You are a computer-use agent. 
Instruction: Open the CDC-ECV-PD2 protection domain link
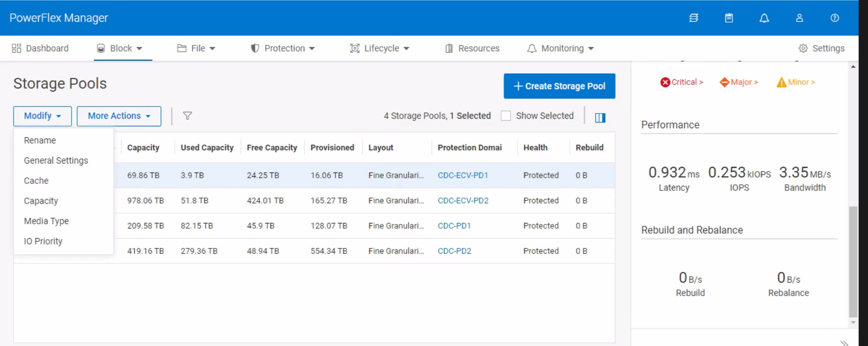coord(463,201)
